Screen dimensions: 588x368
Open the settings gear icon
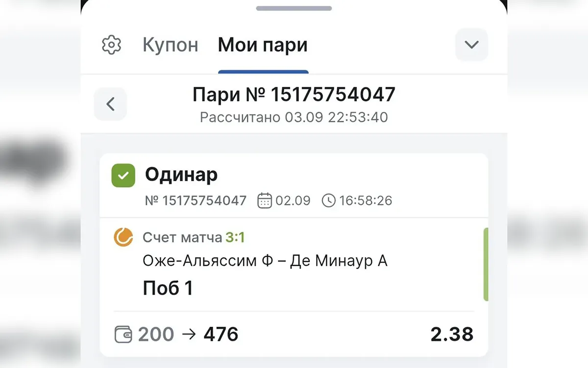112,45
